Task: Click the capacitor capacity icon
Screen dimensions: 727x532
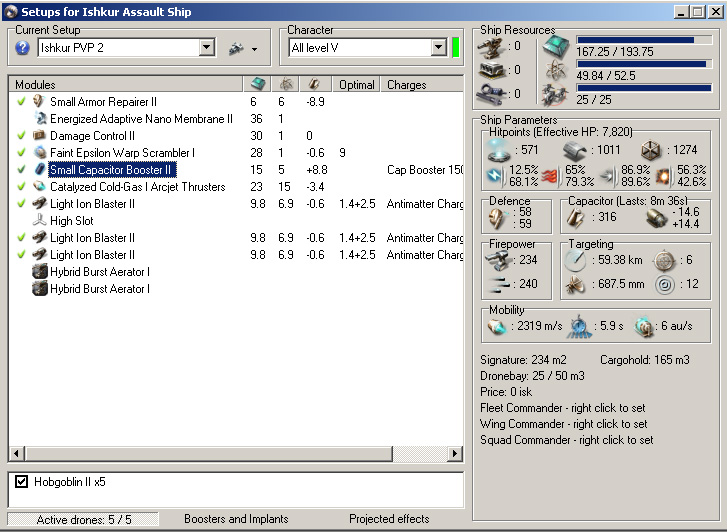Action: click(x=576, y=218)
